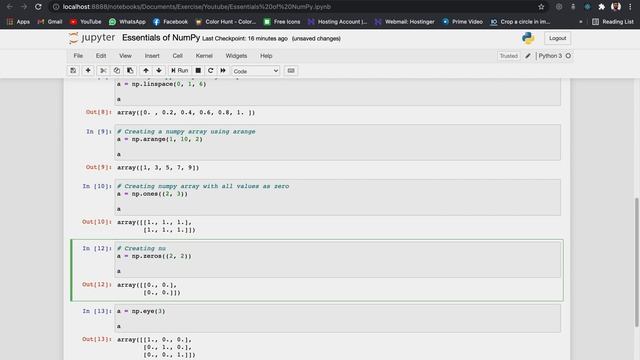Expand the bookmarks overflow chevron
The width and height of the screenshot is (640, 360).
pos(580,22)
